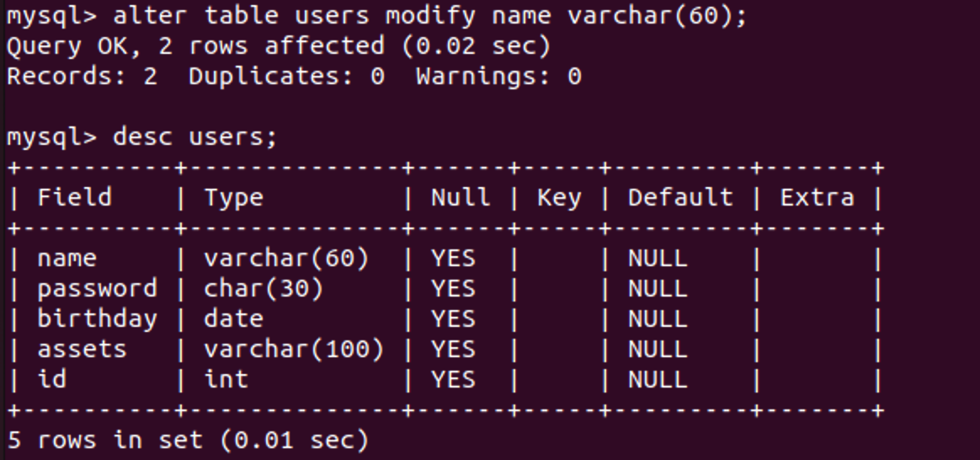The width and height of the screenshot is (980, 460).
Task: Click the "Null" column header
Action: click(461, 198)
